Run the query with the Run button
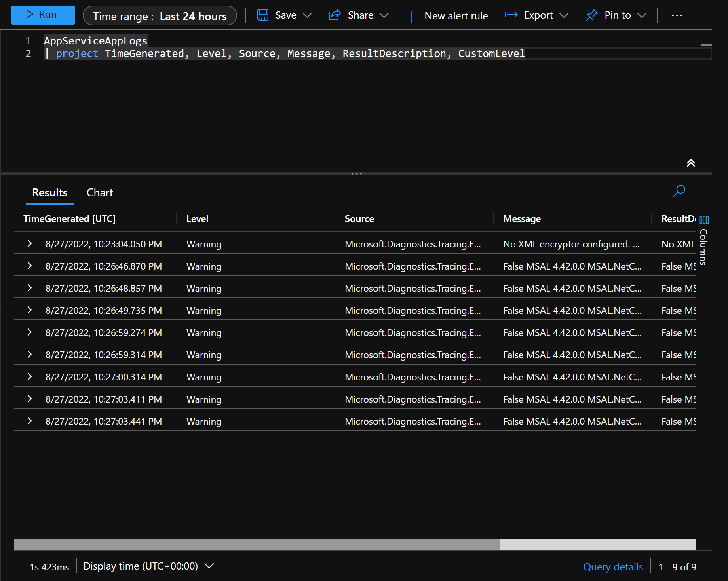728x581 pixels. coord(43,15)
